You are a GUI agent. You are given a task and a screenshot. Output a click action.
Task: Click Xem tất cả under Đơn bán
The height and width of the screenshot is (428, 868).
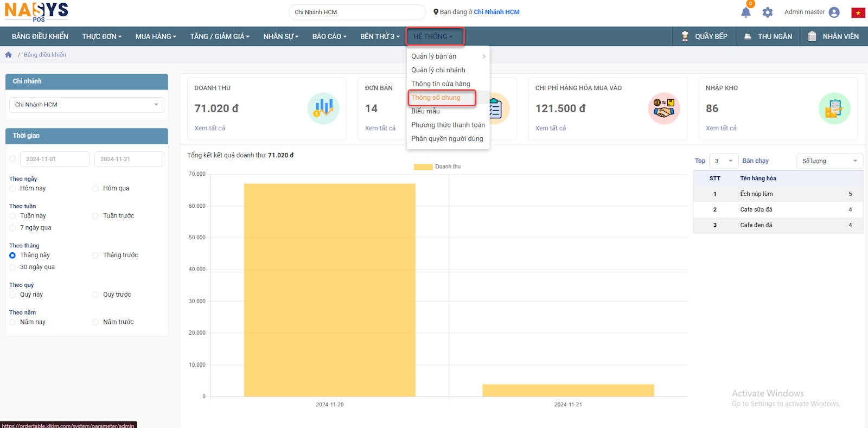[380, 129]
